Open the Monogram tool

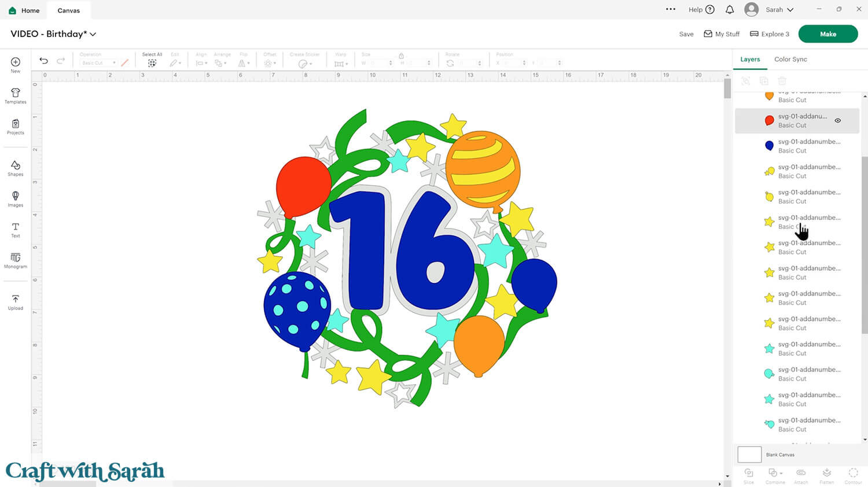click(16, 260)
